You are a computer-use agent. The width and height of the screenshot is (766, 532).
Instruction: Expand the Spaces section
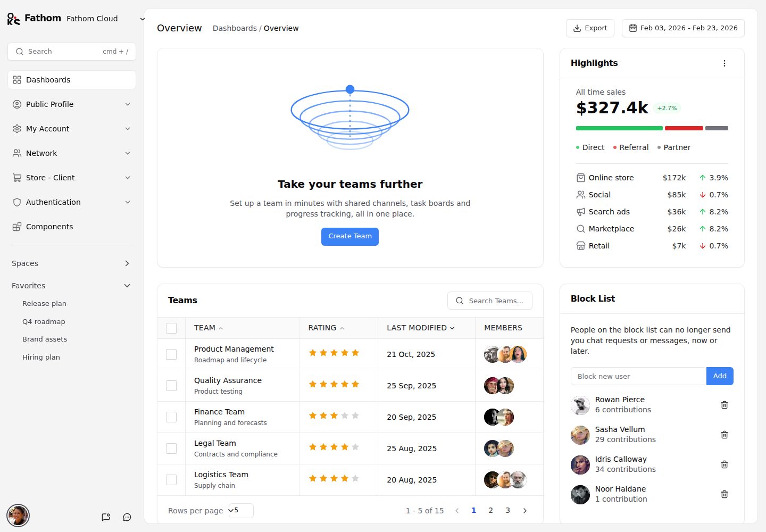pyautogui.click(x=72, y=263)
